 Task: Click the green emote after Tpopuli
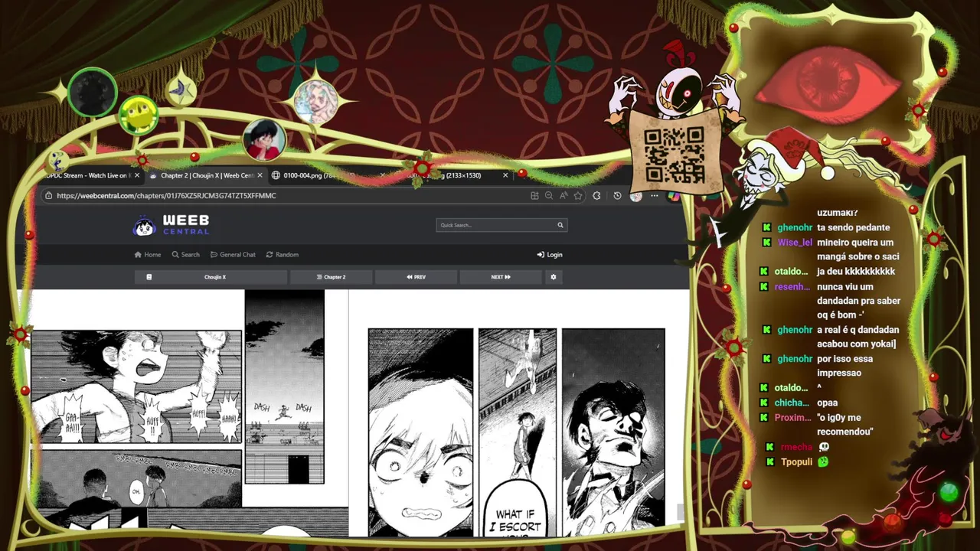[x=823, y=462]
